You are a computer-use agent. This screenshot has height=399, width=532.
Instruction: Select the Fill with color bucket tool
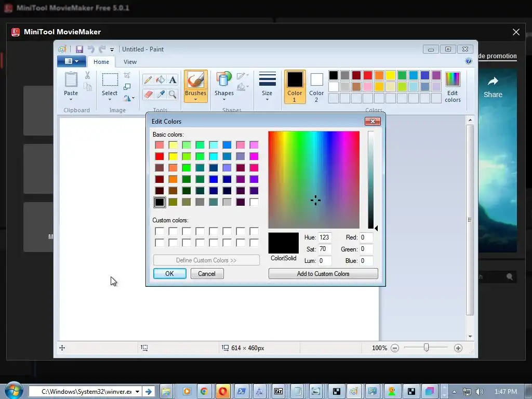(161, 79)
